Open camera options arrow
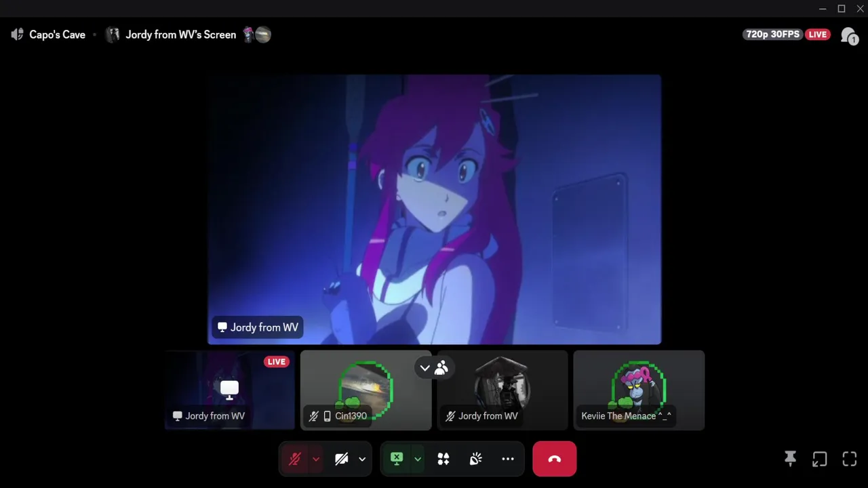868x488 pixels. pos(362,459)
